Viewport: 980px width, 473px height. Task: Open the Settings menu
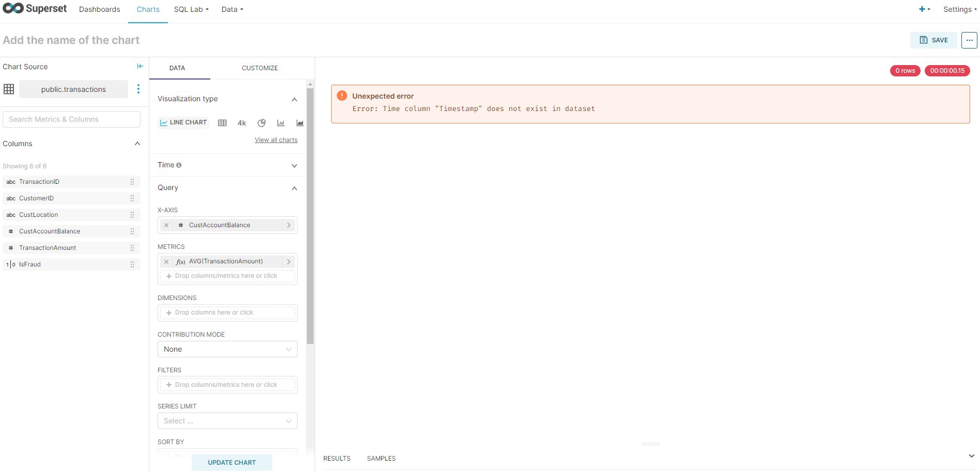960,9
